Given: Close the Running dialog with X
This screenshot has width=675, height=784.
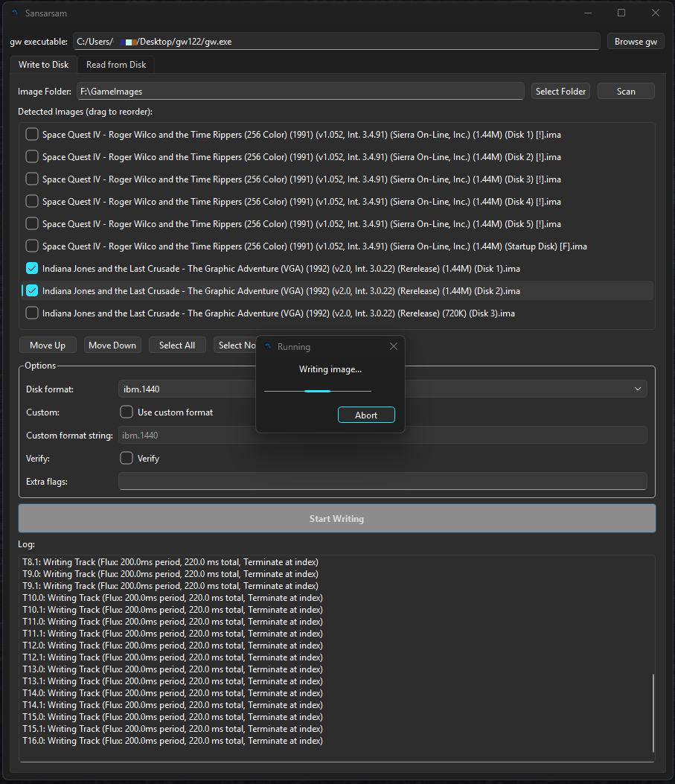Looking at the screenshot, I should click(x=394, y=346).
